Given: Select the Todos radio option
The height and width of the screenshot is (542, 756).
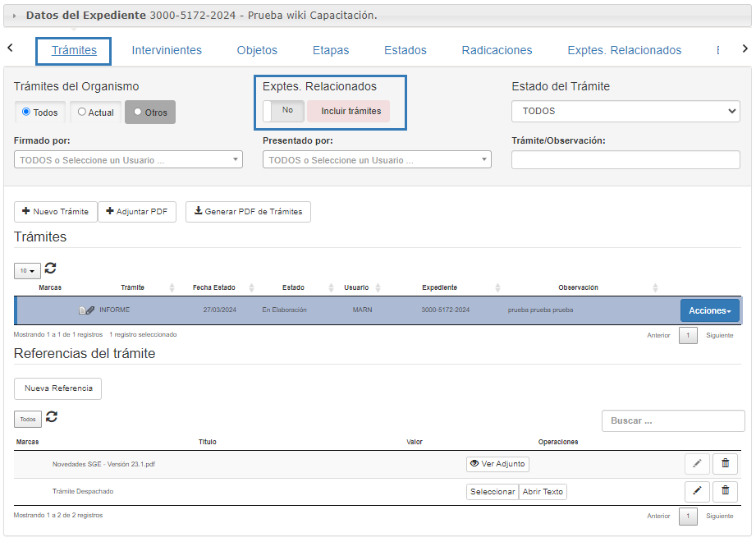Looking at the screenshot, I should 26,113.
